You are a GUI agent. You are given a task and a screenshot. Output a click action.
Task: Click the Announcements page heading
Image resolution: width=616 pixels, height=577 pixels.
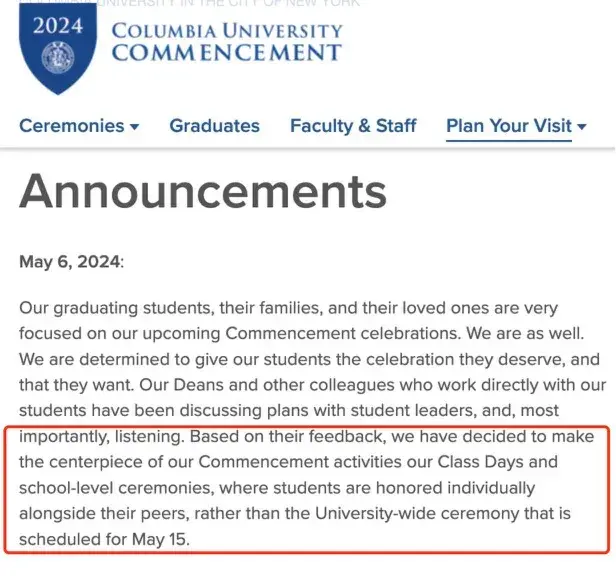pos(203,189)
